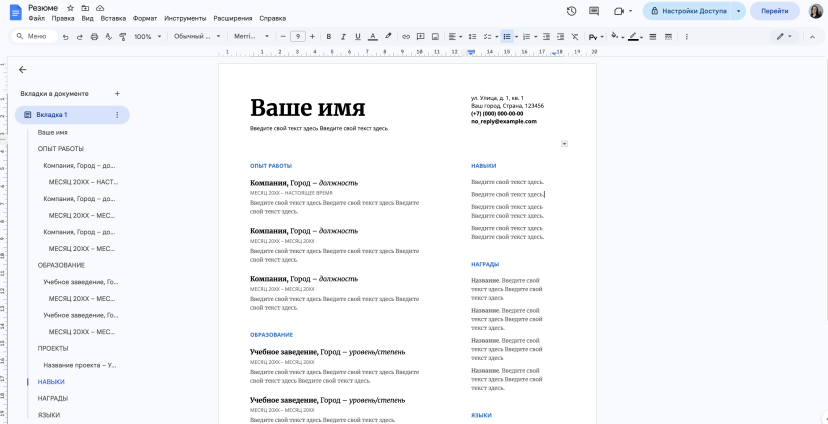Open the Инструменты menu

pyautogui.click(x=185, y=18)
